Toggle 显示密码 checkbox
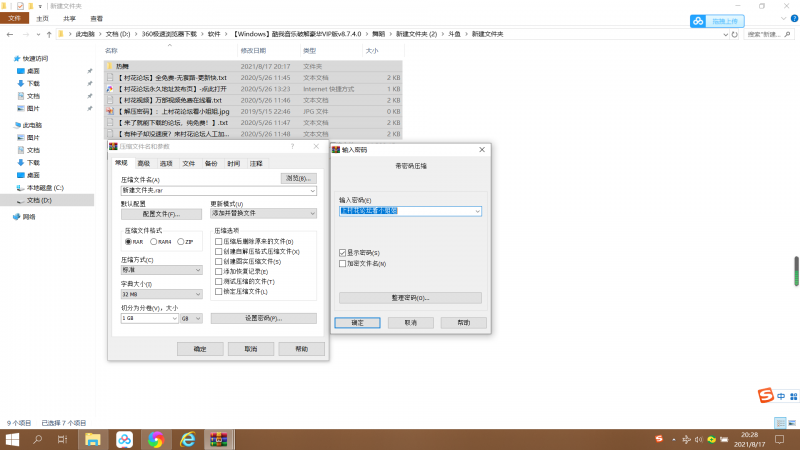Image resolution: width=800 pixels, height=450 pixels. 343,254
